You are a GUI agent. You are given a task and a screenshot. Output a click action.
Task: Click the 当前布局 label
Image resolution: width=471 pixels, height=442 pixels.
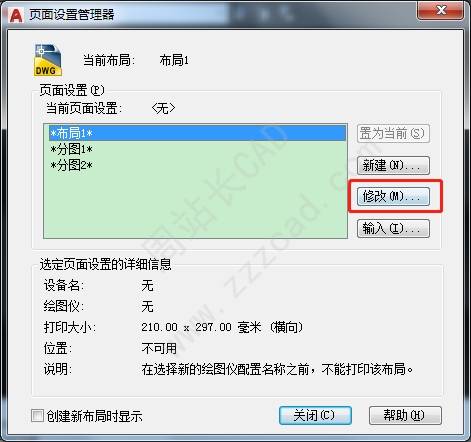pyautogui.click(x=109, y=60)
